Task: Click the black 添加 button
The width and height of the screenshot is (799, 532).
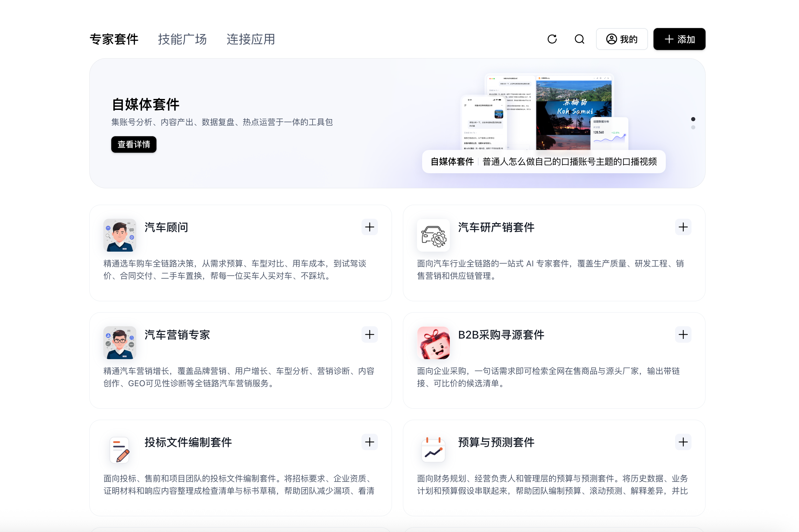Action: (679, 39)
